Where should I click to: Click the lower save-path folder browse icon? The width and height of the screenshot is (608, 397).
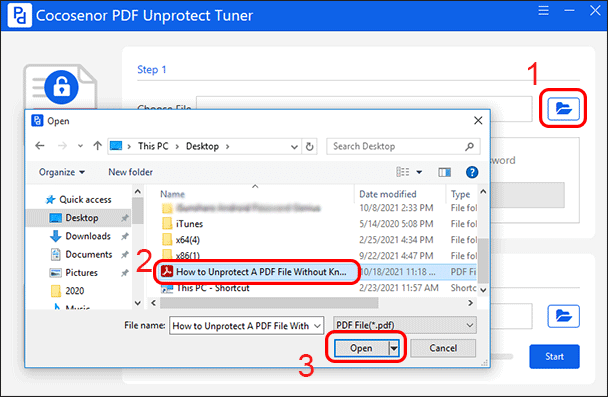coord(563,316)
